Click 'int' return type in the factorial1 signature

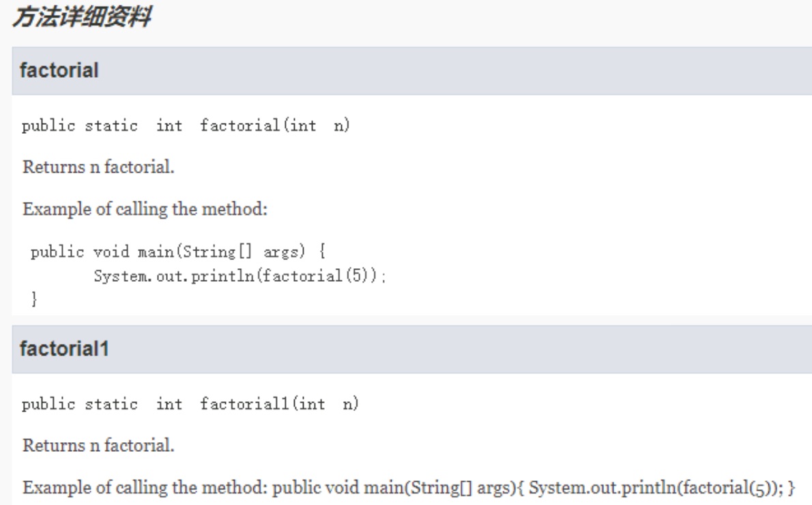coord(169,404)
